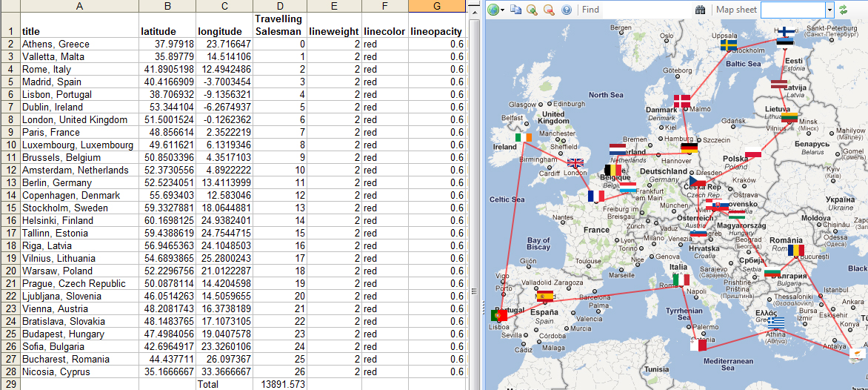Select the Irish flag marker
This screenshot has height=390, width=868.
(x=523, y=137)
